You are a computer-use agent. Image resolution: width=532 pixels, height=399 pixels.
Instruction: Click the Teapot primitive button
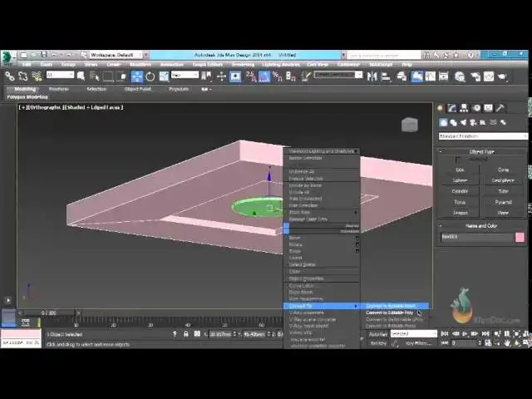click(460, 213)
